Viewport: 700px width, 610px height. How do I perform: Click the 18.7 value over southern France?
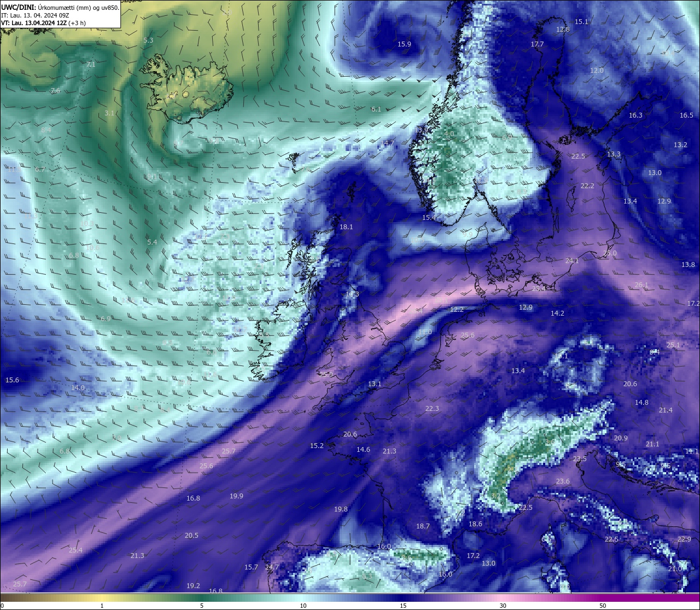[x=423, y=526]
